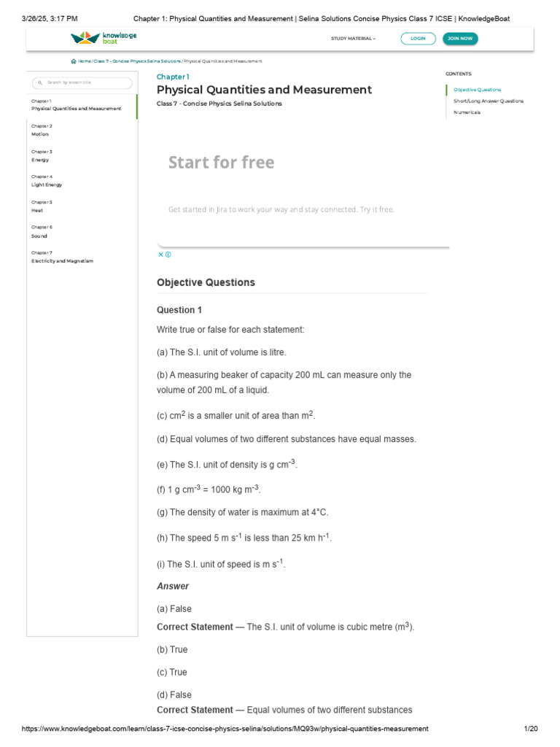Click the ad info icon
The width and height of the screenshot is (560, 747).
pos(168,255)
